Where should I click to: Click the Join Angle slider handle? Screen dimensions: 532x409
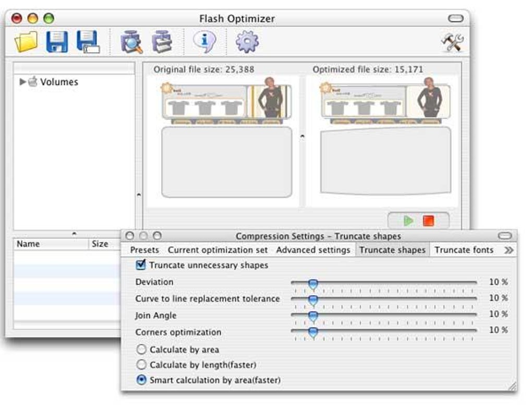(x=313, y=316)
